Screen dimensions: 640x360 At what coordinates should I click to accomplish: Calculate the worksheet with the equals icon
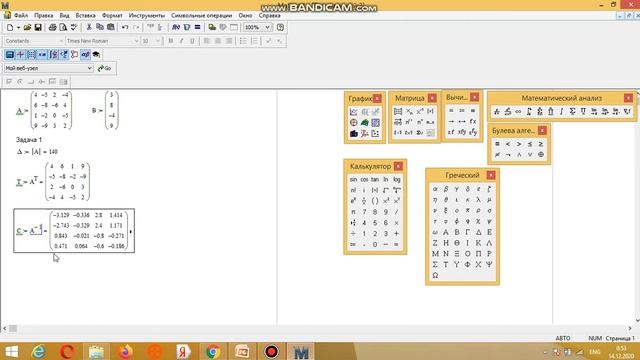pos(198,27)
